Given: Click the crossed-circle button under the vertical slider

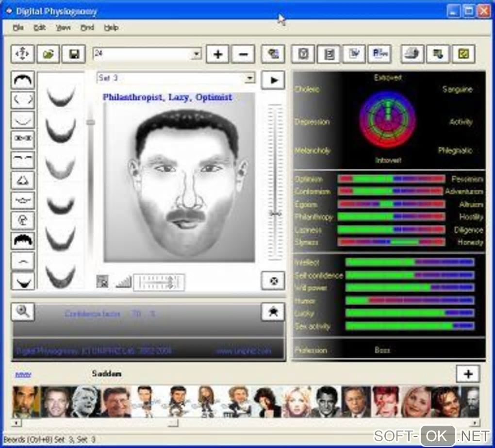Looking at the screenshot, I should (273, 281).
